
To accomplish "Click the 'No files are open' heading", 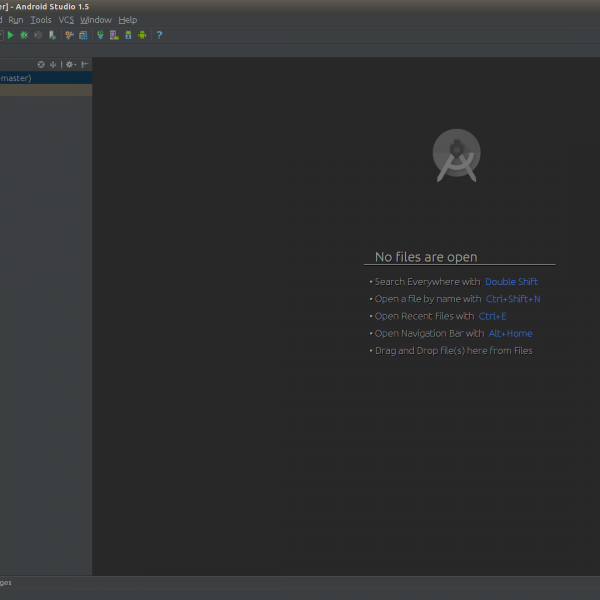I will click(x=426, y=257).
